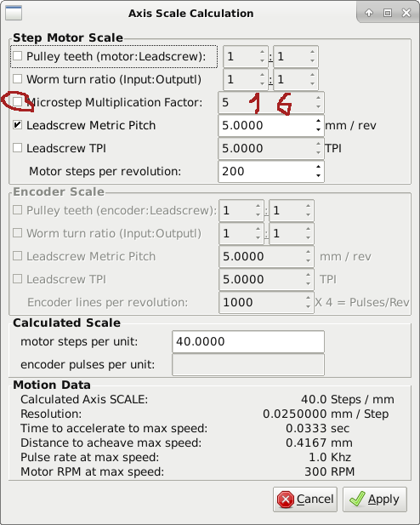Enable the Pulley teeth (motor:Leadscrew) checkbox
Screen dimensions: 420x525
17,56
